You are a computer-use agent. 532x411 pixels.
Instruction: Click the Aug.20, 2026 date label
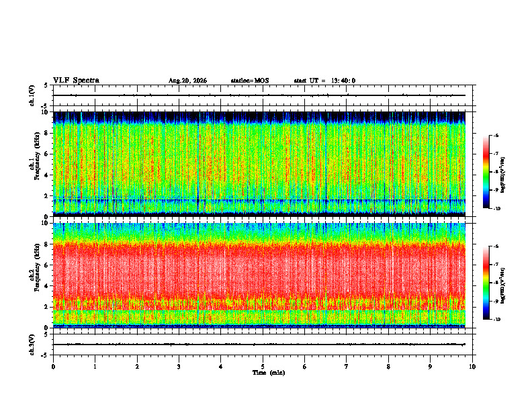click(187, 81)
